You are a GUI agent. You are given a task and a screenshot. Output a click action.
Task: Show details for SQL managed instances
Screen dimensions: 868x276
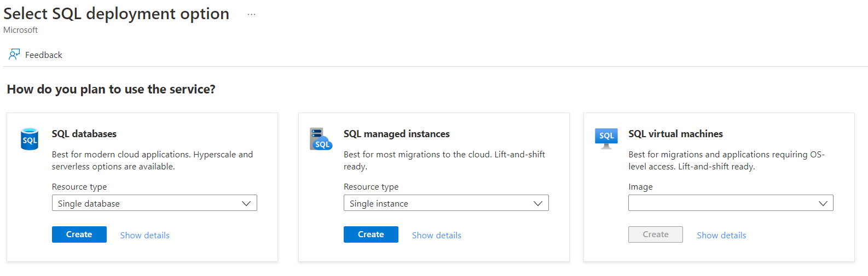pos(437,236)
